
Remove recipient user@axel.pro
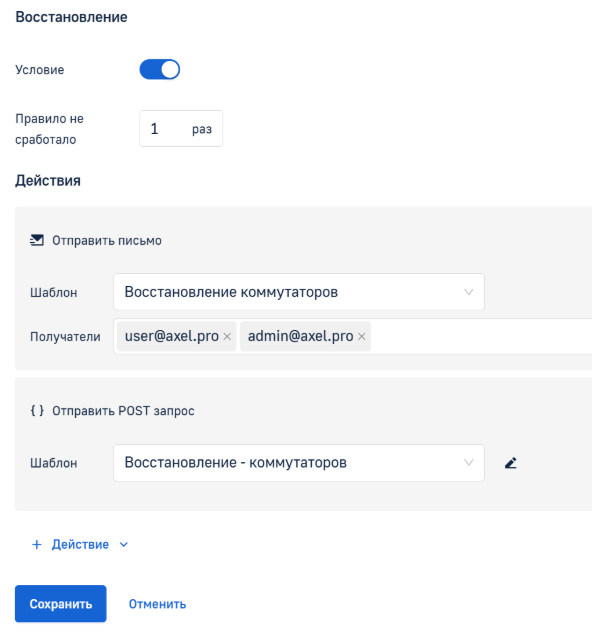227,336
